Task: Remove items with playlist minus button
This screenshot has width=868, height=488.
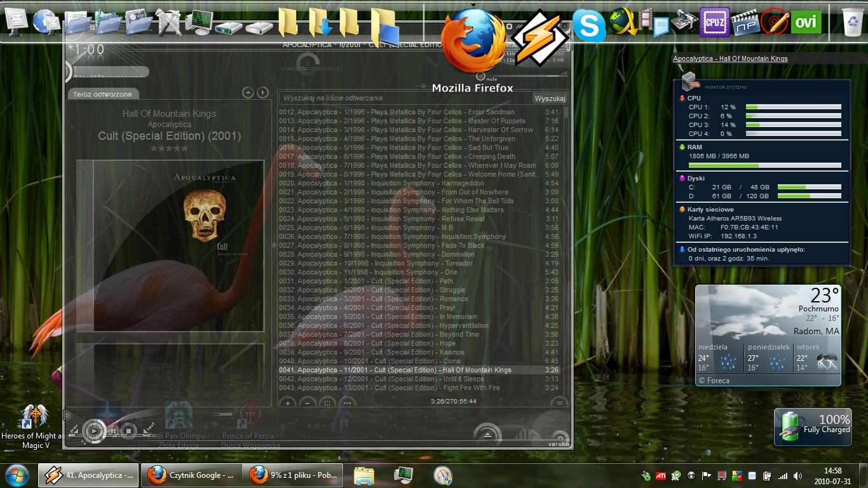Action: pyautogui.click(x=307, y=402)
